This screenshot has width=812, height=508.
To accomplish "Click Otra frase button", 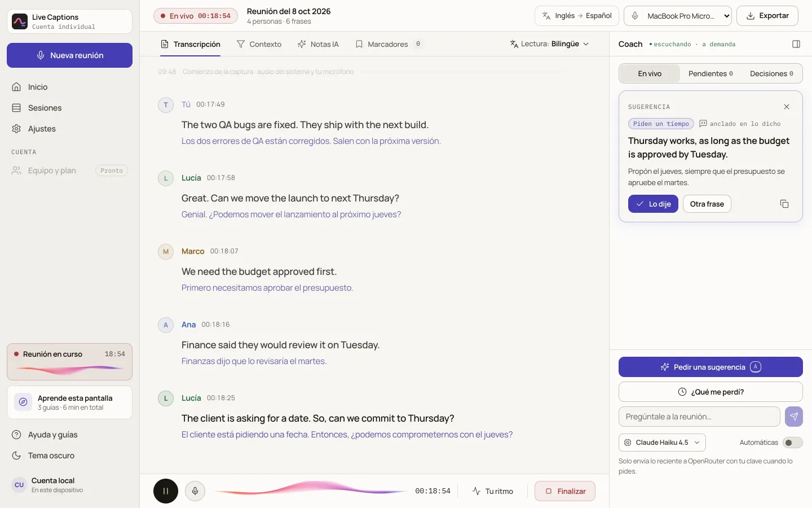I will click(x=707, y=204).
